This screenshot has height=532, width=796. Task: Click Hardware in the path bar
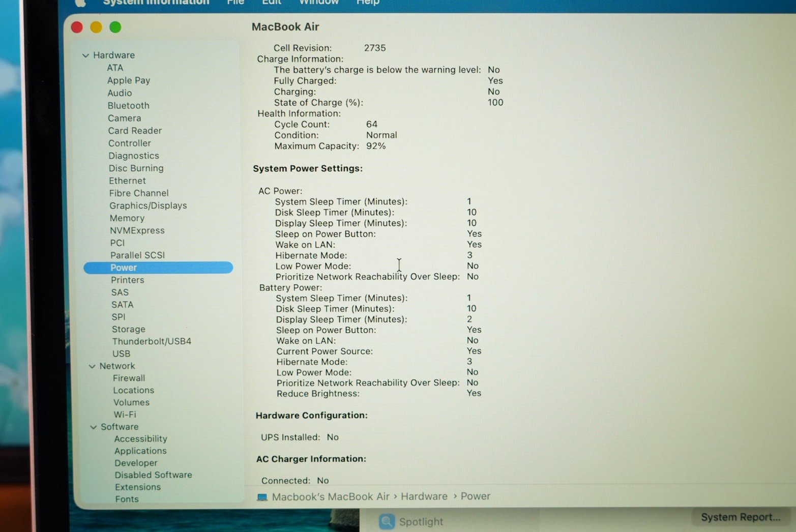coord(424,496)
